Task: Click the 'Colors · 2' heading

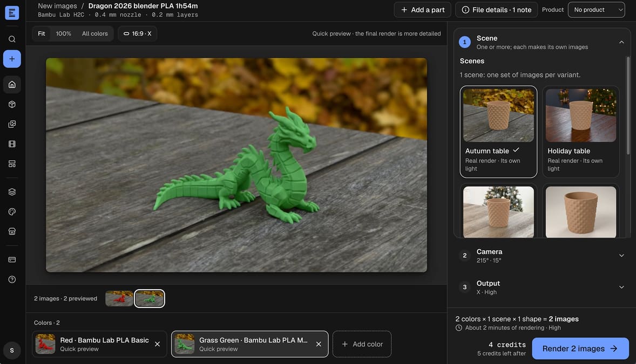Action: [46, 322]
